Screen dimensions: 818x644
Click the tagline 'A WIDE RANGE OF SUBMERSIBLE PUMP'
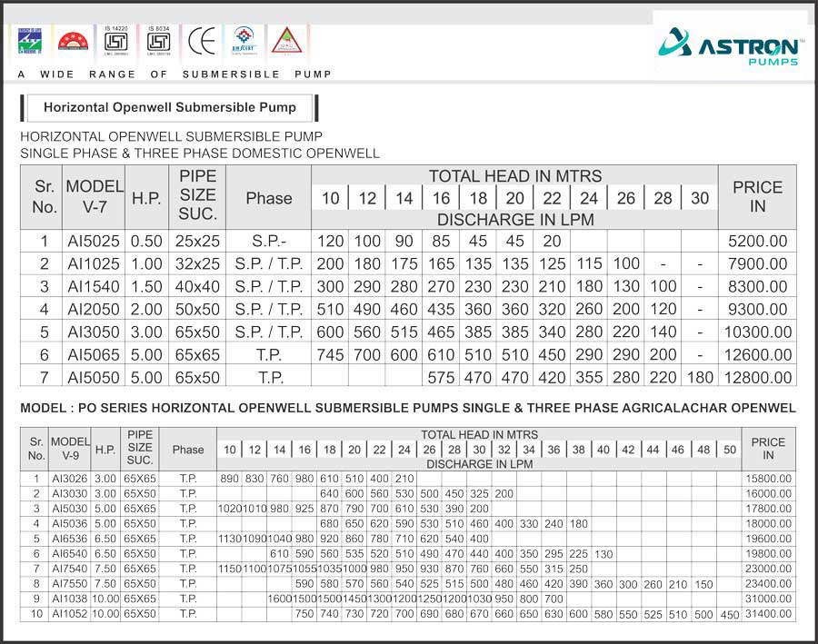pyautogui.click(x=175, y=74)
